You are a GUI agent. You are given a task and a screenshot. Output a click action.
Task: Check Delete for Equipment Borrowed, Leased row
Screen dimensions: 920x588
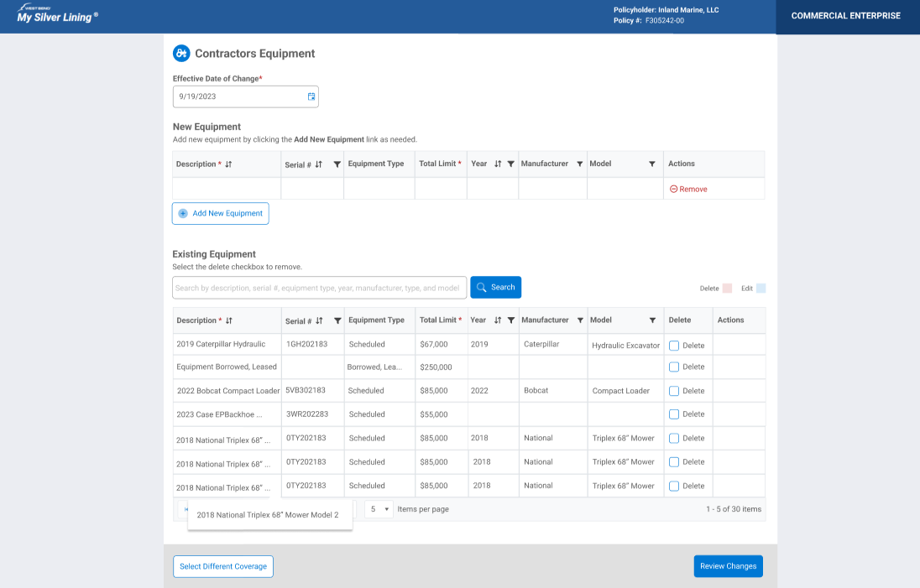click(674, 367)
